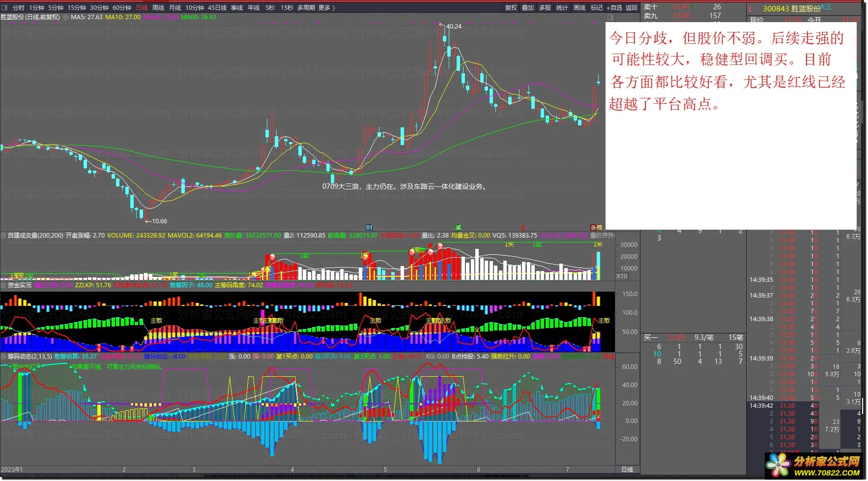Click the 叠加 overlay button
This screenshot has height=481, width=868.
point(528,8)
